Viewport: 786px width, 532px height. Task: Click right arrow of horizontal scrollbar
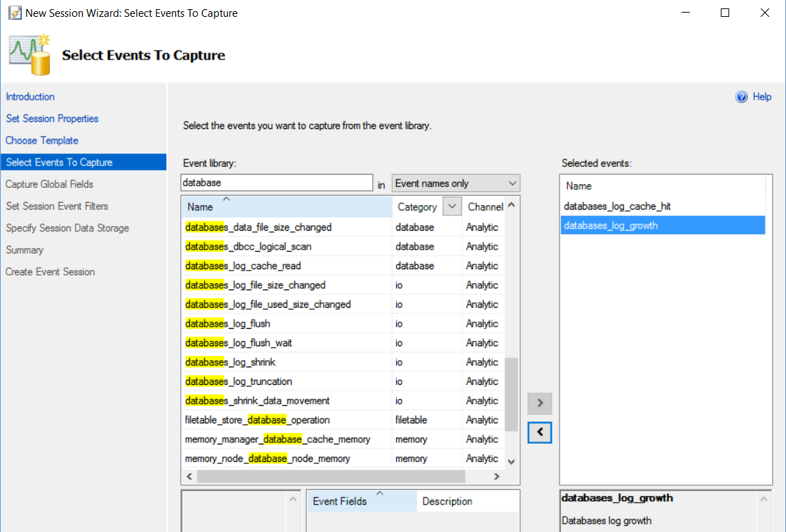click(x=496, y=477)
